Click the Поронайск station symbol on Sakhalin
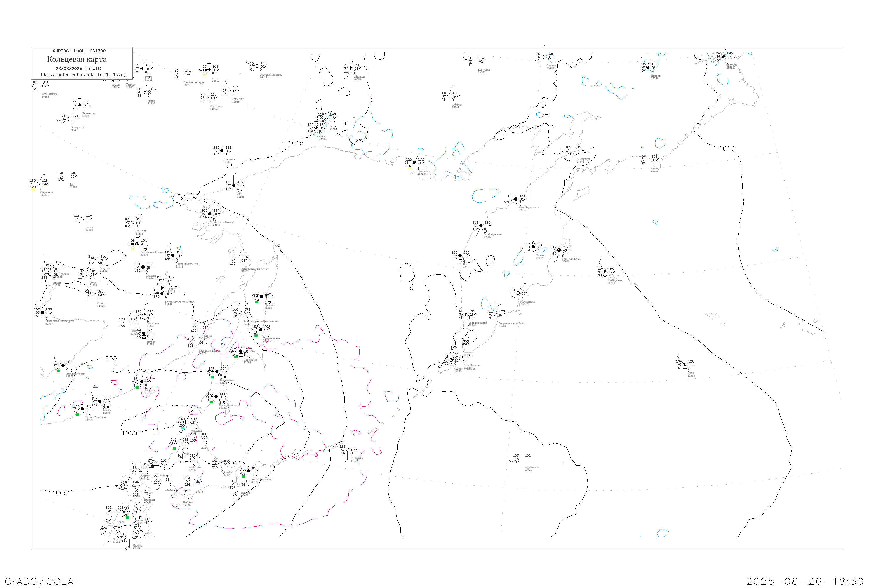882x588 pixels. tap(241, 351)
